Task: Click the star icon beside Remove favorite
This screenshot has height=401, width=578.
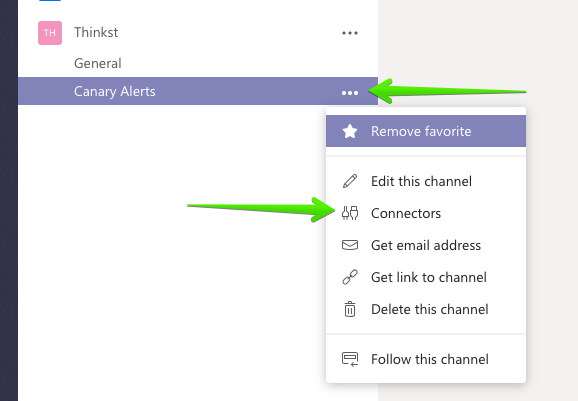Action: point(350,131)
